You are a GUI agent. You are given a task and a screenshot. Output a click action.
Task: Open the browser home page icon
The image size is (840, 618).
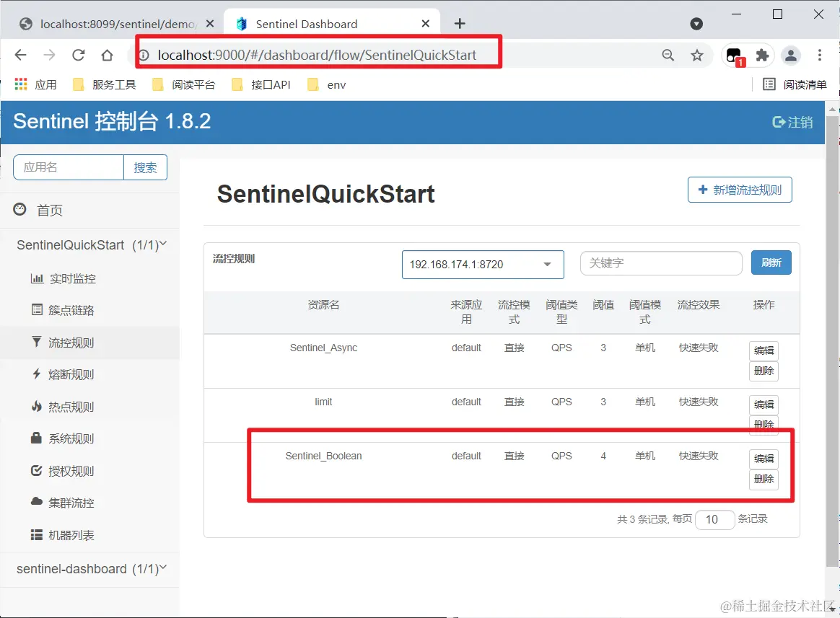pyautogui.click(x=107, y=55)
